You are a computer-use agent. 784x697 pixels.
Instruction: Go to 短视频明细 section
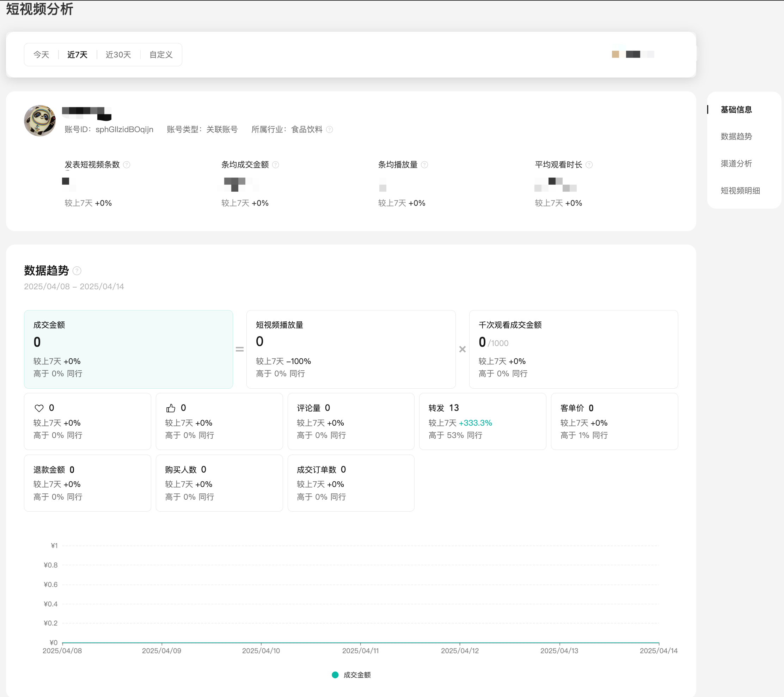pos(740,191)
